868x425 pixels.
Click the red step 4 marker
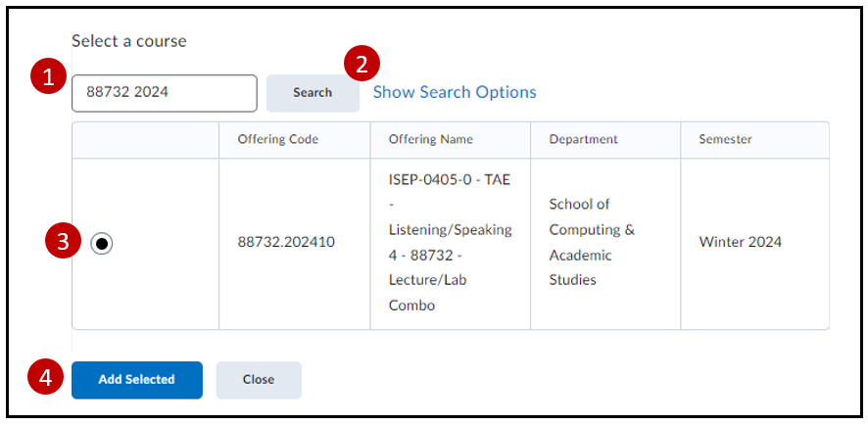pyautogui.click(x=47, y=377)
